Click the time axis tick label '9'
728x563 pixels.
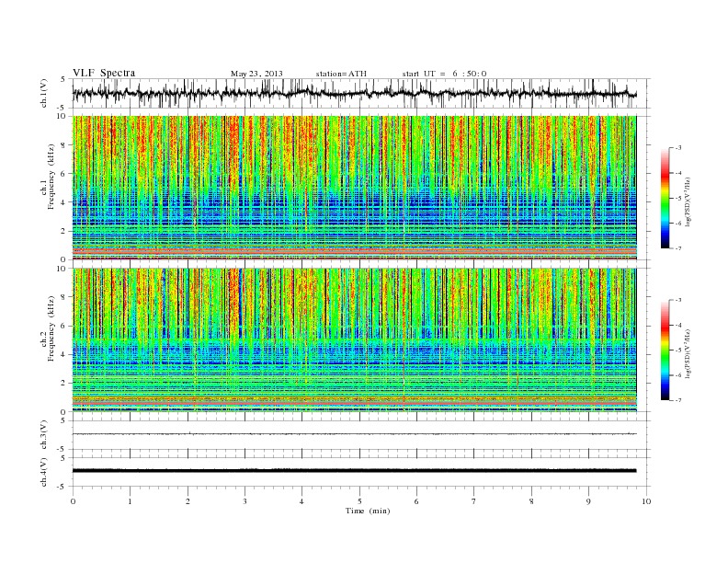(588, 501)
